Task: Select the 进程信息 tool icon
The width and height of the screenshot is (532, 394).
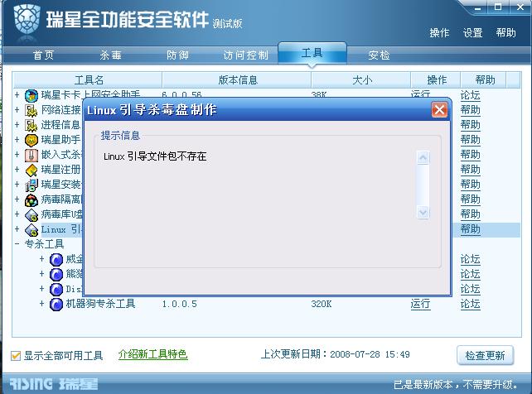Action: 31,125
